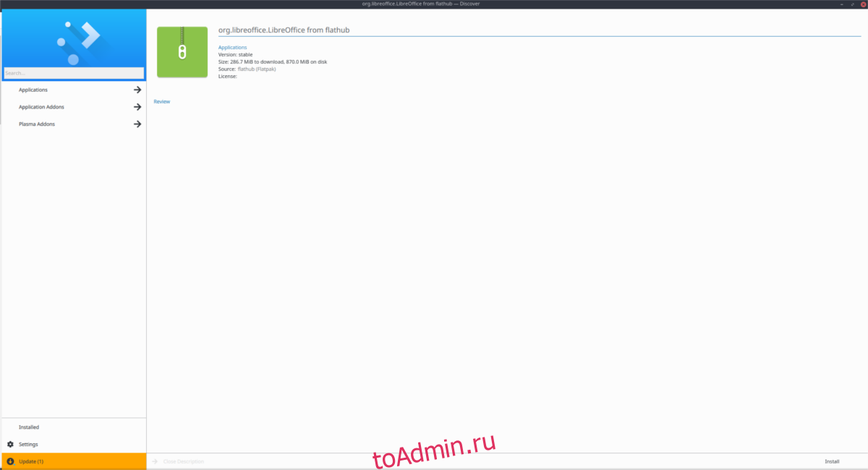
Task: Click the green LibreOffice package archive icon
Action: [x=182, y=52]
